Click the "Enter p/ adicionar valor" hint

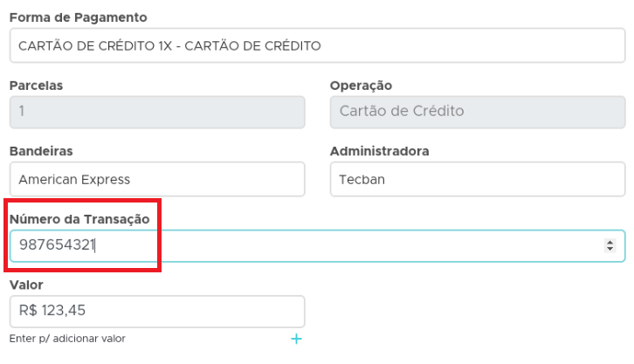pyautogui.click(x=67, y=339)
